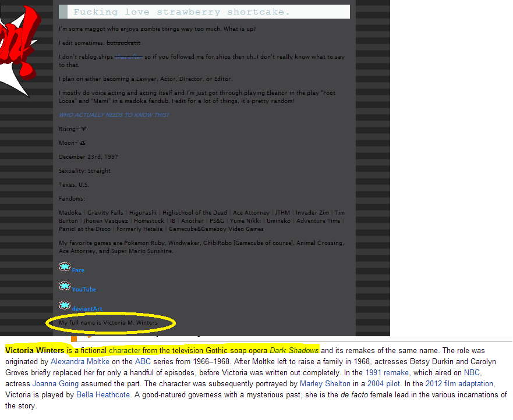The height and width of the screenshot is (420, 513).
Task: Click 'WHO ACTUALLY NEEDS TO KNOW THIS?' heading link
Action: pyautogui.click(x=114, y=115)
